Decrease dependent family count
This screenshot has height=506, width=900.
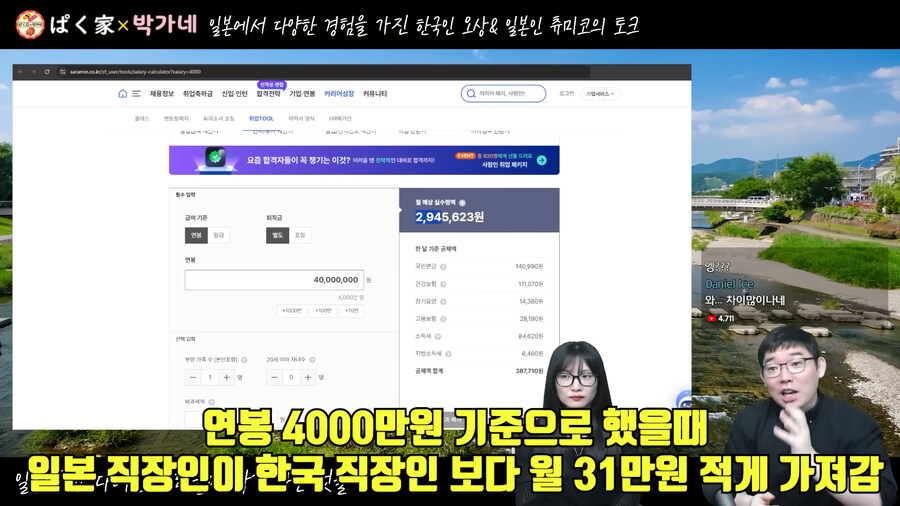tap(193, 377)
